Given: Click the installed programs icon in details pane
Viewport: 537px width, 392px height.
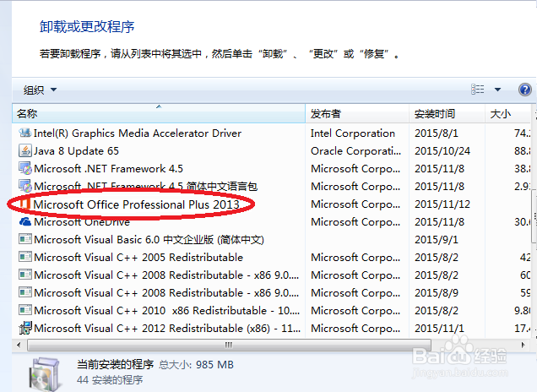Looking at the screenshot, I should (46, 374).
